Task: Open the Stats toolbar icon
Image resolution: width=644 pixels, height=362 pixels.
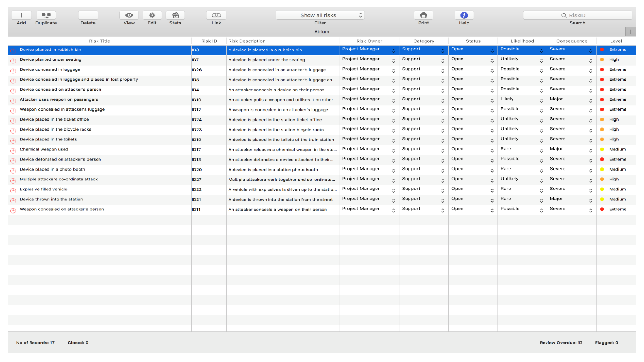Action: [x=175, y=15]
